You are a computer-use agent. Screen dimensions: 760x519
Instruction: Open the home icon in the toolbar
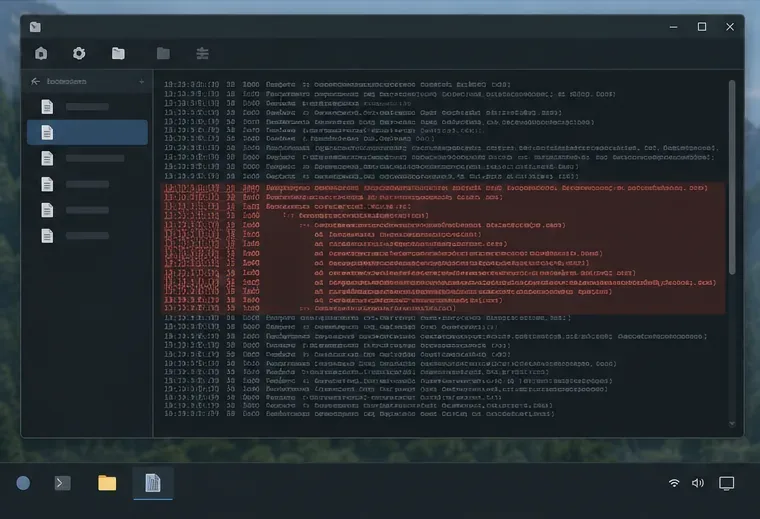pos(41,53)
